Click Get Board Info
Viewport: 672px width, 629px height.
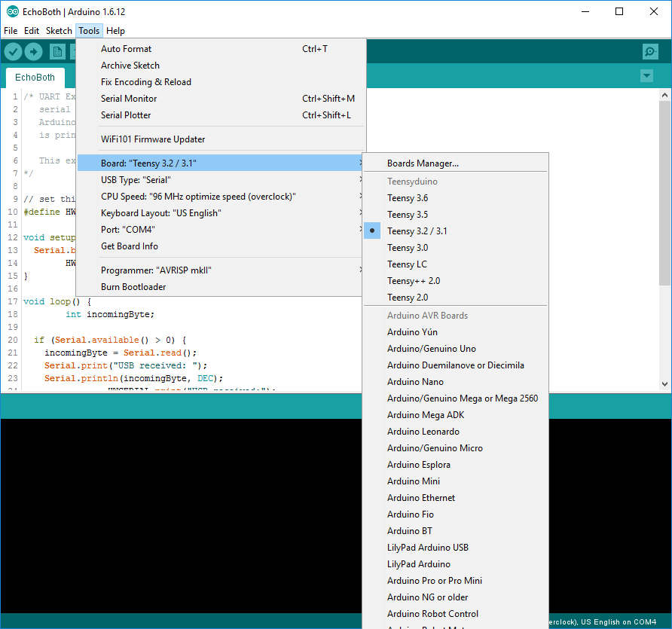point(130,246)
